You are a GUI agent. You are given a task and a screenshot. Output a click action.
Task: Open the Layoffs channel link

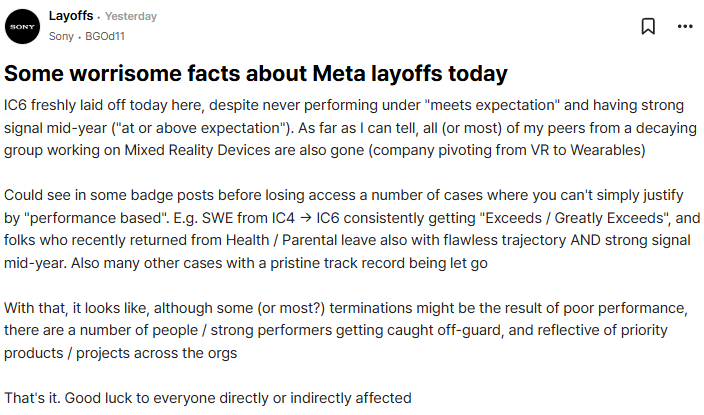point(71,16)
